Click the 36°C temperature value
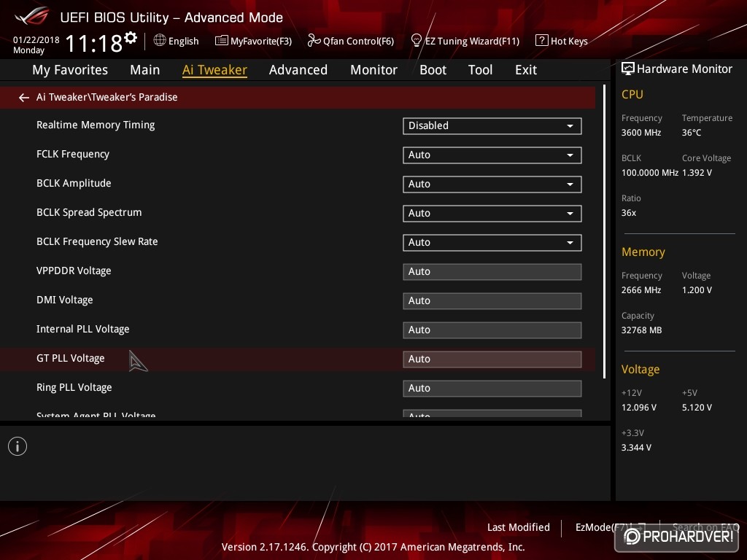 coord(692,133)
